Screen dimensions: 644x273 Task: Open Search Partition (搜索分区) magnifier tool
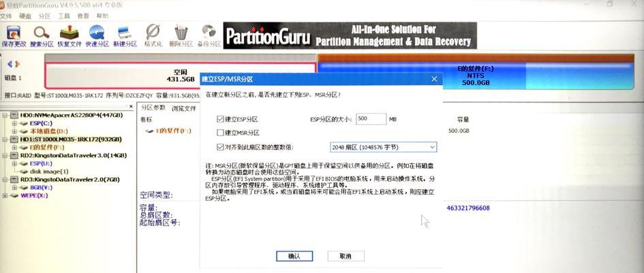tap(42, 36)
